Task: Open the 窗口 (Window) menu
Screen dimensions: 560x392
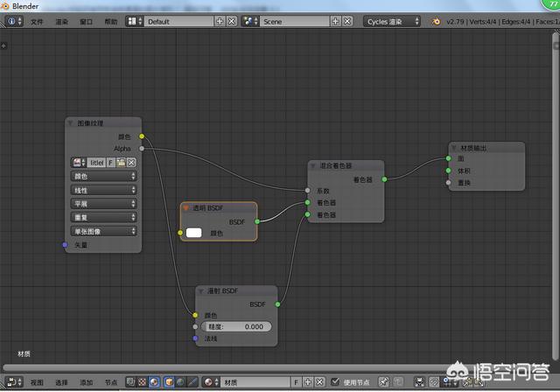Action: pos(86,22)
